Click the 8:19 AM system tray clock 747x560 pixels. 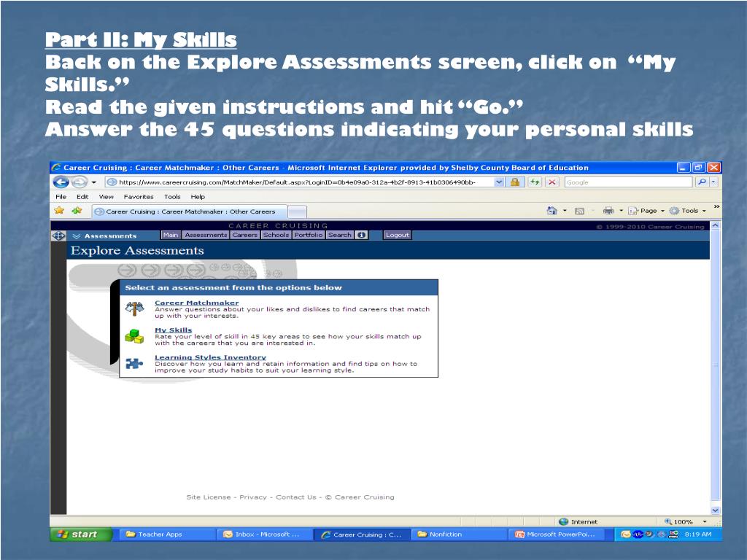698,534
